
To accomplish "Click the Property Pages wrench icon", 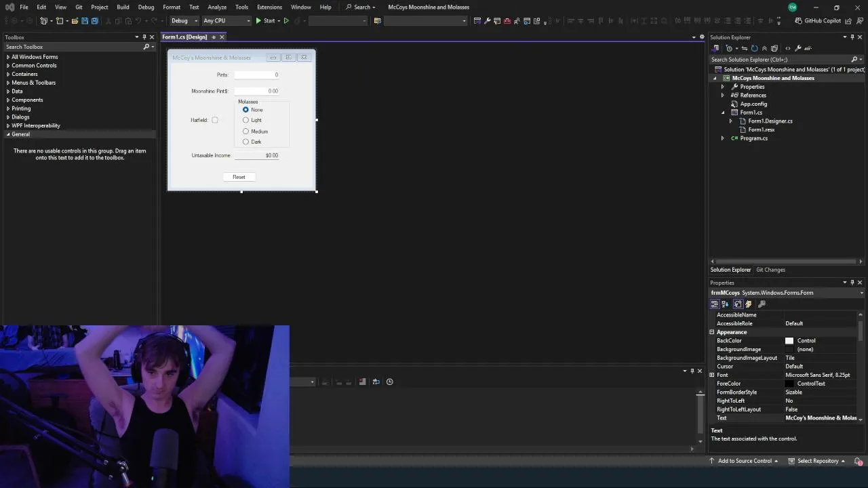I will 762,304.
